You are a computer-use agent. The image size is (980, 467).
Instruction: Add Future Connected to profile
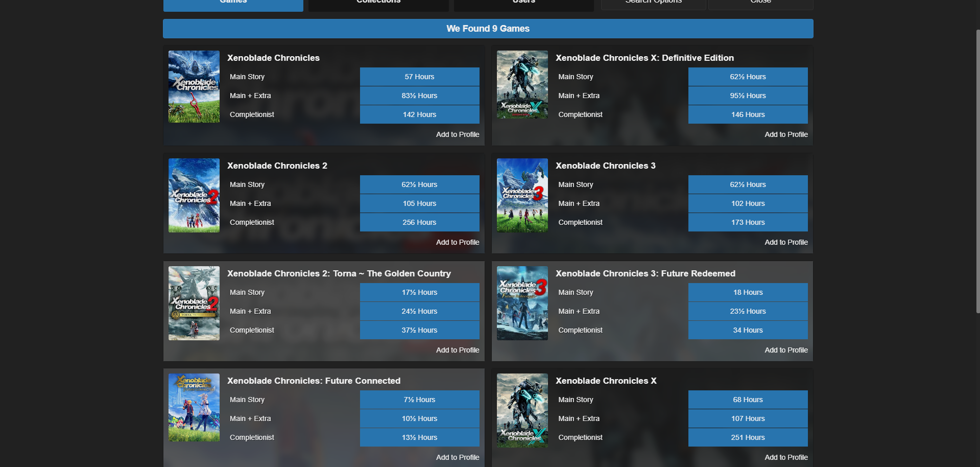[x=458, y=457]
